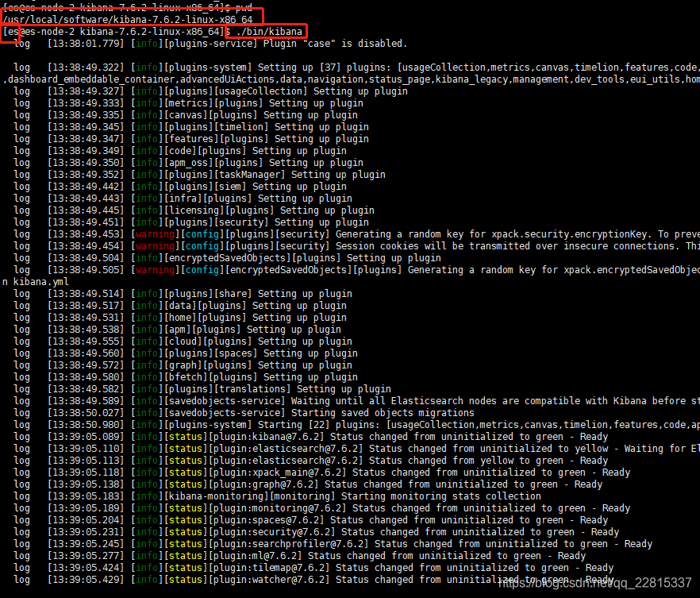Select the [cloud][plugins] log line

point(183,341)
